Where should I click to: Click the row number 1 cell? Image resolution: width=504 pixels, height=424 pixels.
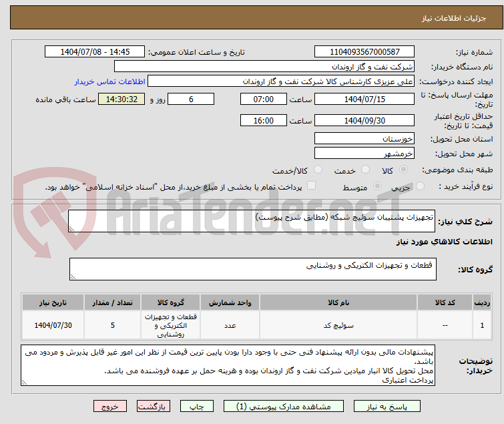point(482,325)
